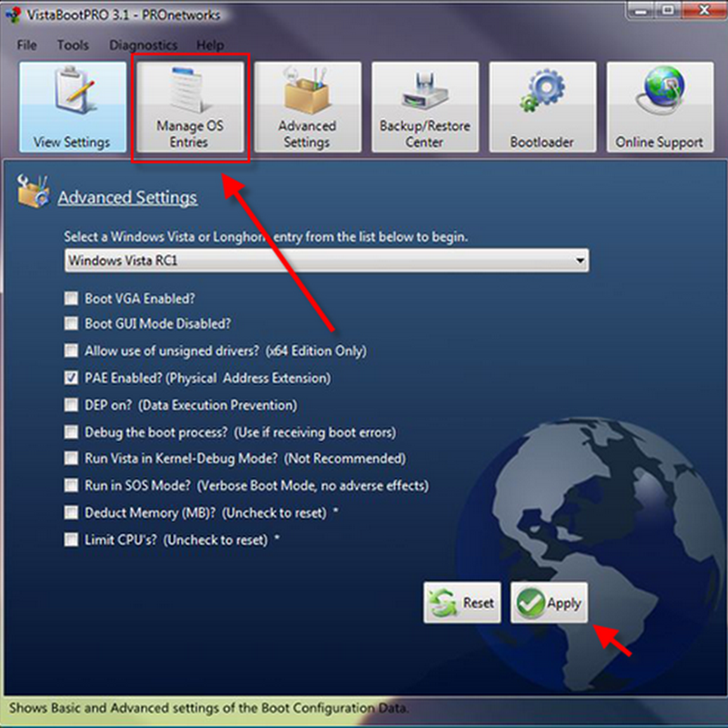The image size is (728, 728).
Task: Open the File menu
Action: point(27,45)
